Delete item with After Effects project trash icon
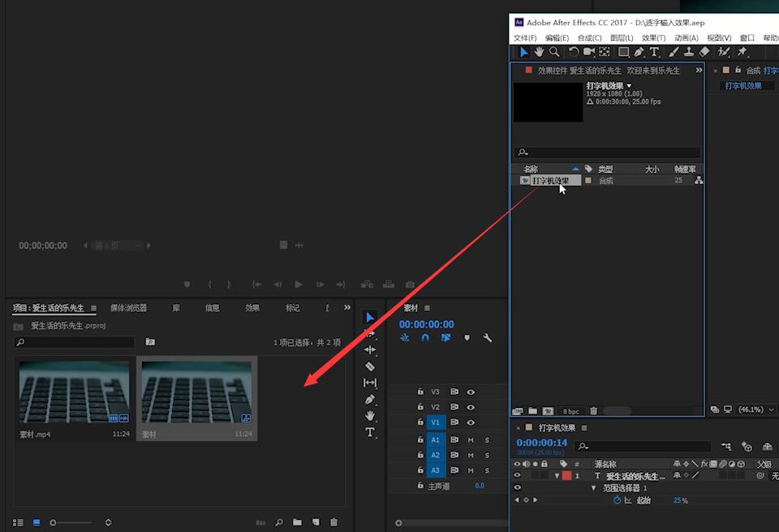 [593, 411]
